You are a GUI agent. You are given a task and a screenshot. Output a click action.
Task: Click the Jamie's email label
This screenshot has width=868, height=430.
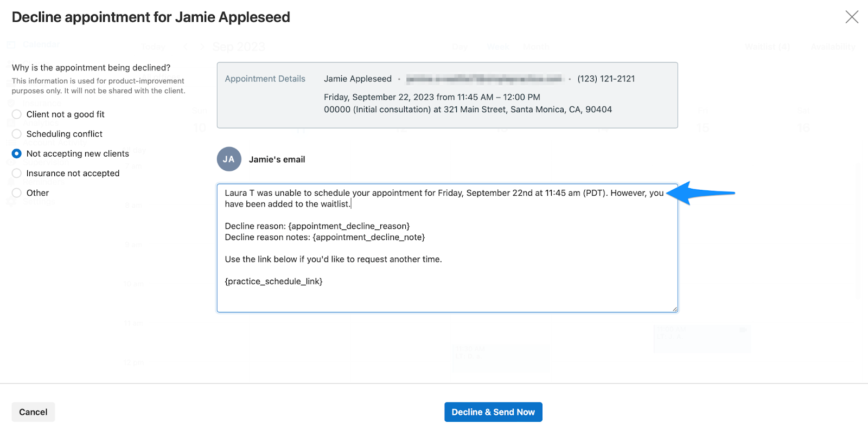pos(277,159)
